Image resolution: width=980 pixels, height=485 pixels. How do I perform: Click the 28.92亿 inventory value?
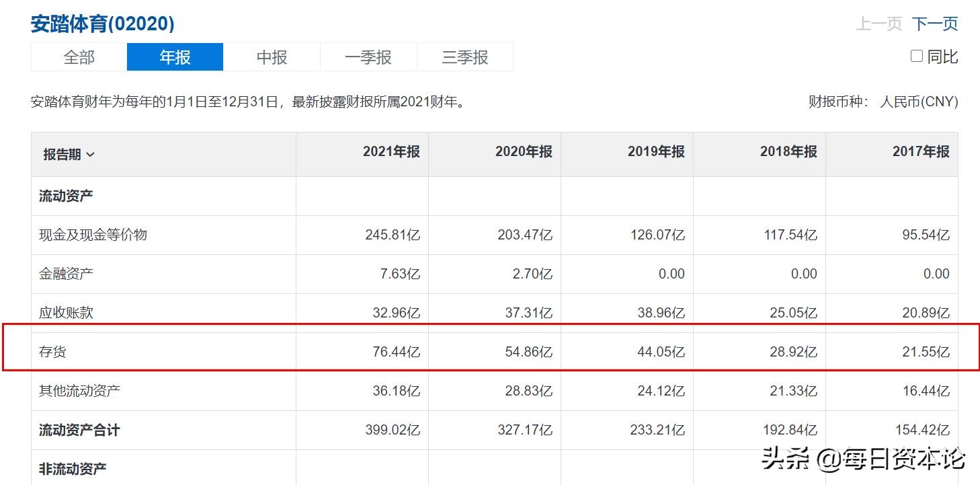click(x=794, y=352)
